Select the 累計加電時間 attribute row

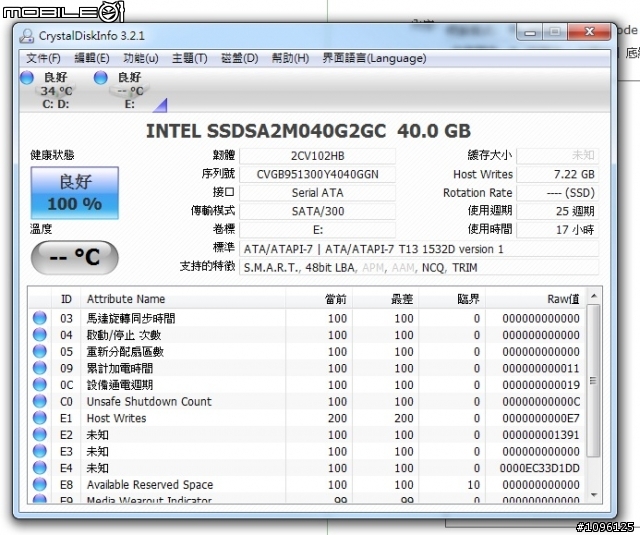(307, 368)
